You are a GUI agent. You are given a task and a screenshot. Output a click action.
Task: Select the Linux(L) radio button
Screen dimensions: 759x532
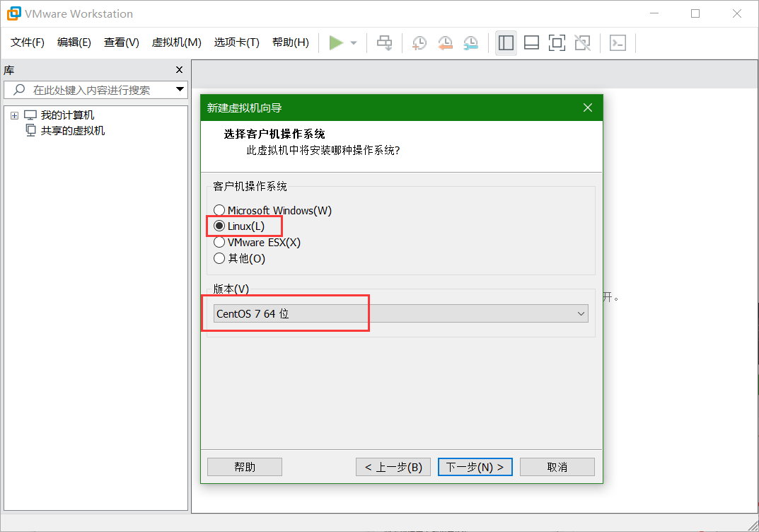(x=219, y=226)
